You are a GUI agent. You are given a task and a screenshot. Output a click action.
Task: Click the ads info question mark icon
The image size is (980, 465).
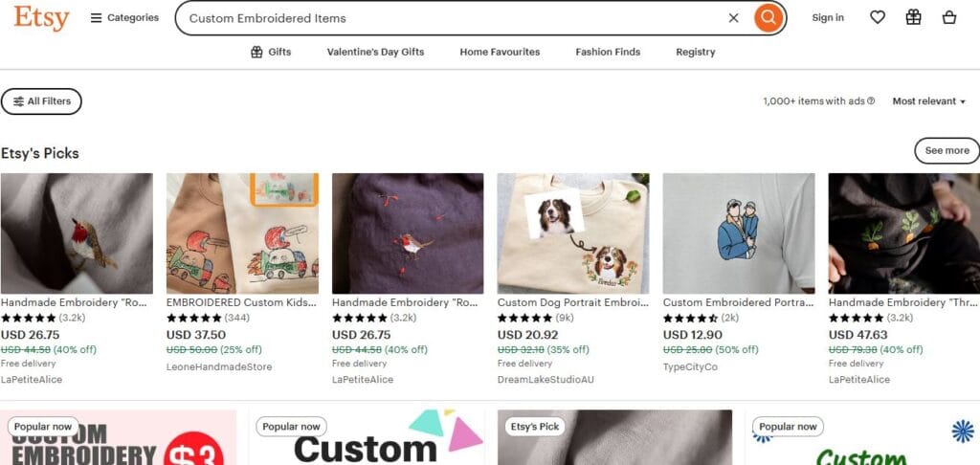point(871,101)
